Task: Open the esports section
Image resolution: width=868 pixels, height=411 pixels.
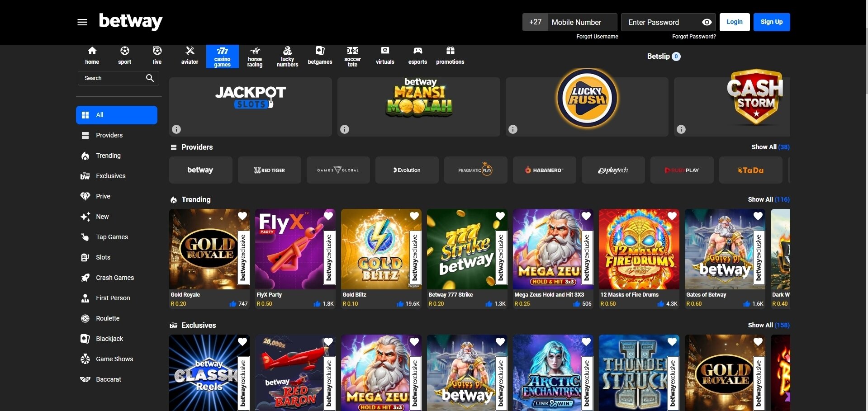Action: [x=417, y=56]
